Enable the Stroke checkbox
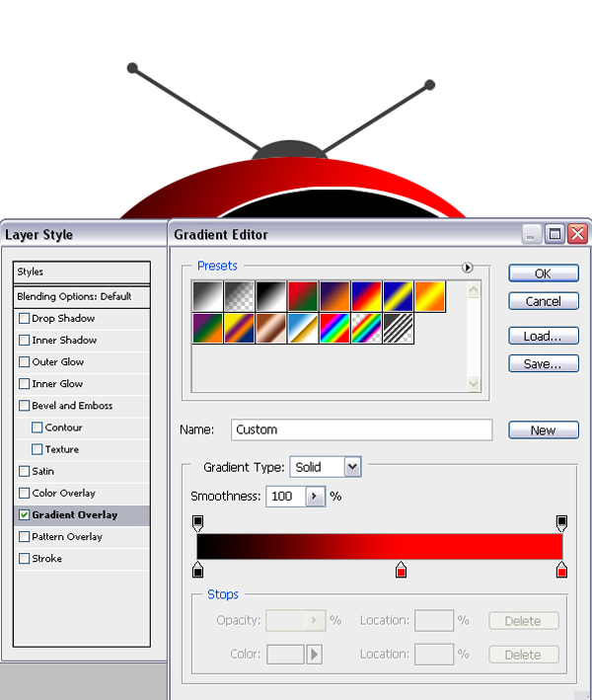Viewport: 592px width, 700px height. pos(24,559)
